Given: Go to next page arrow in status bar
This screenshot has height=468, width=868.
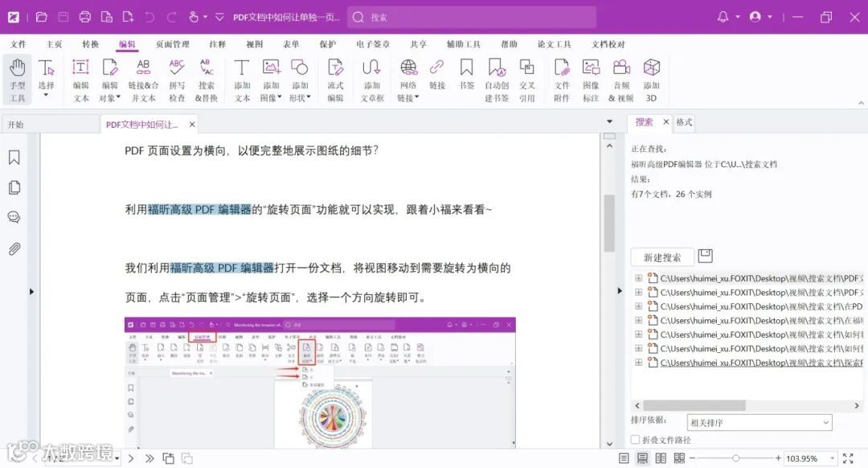Looking at the screenshot, I should (x=131, y=458).
